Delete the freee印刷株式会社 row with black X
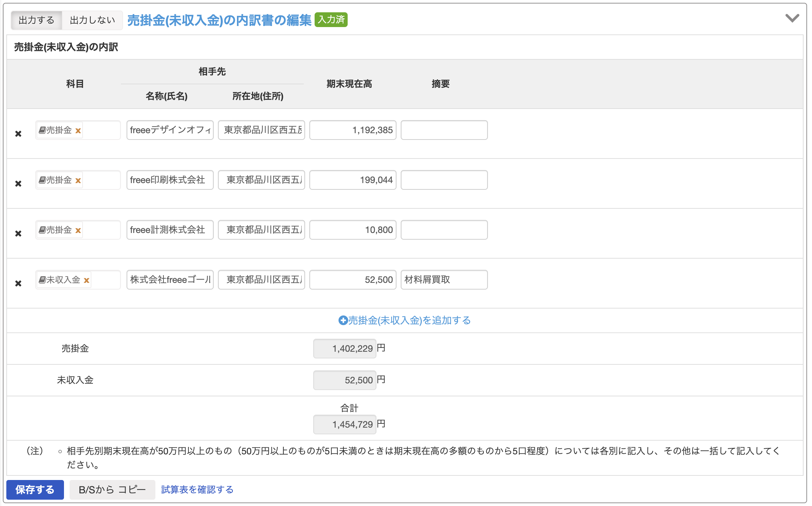Viewport: 812px width, 506px height. (18, 184)
